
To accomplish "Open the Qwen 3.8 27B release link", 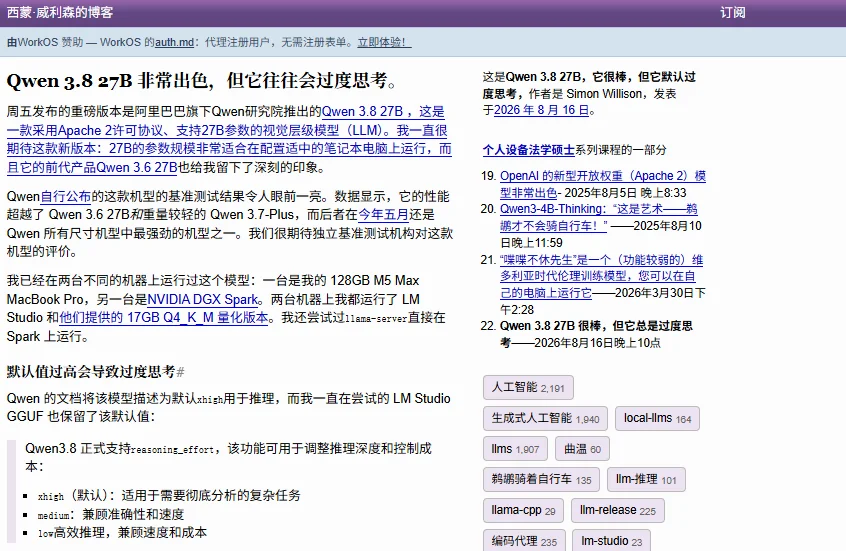I will click(229, 139).
